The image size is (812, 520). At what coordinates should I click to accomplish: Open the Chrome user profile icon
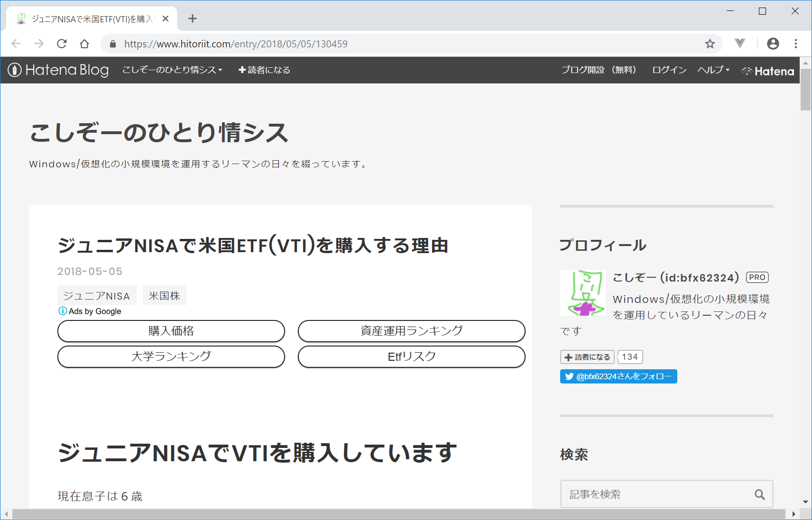[x=773, y=44]
